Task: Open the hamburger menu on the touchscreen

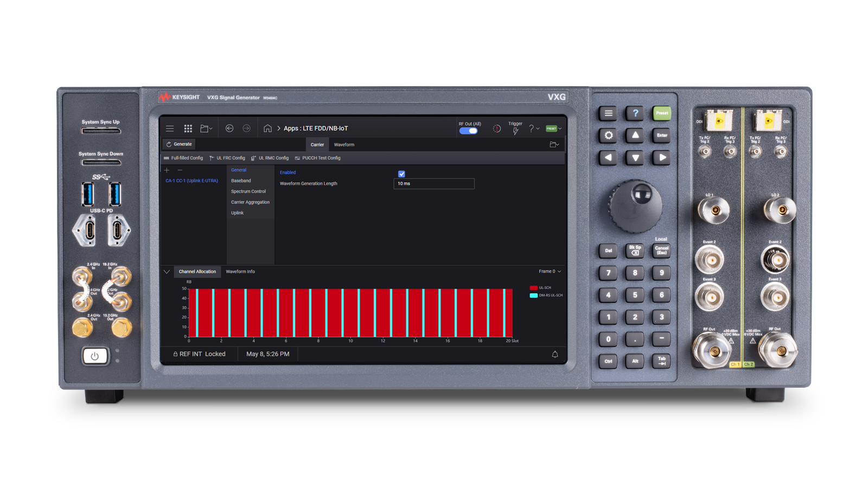Action: pyautogui.click(x=170, y=129)
